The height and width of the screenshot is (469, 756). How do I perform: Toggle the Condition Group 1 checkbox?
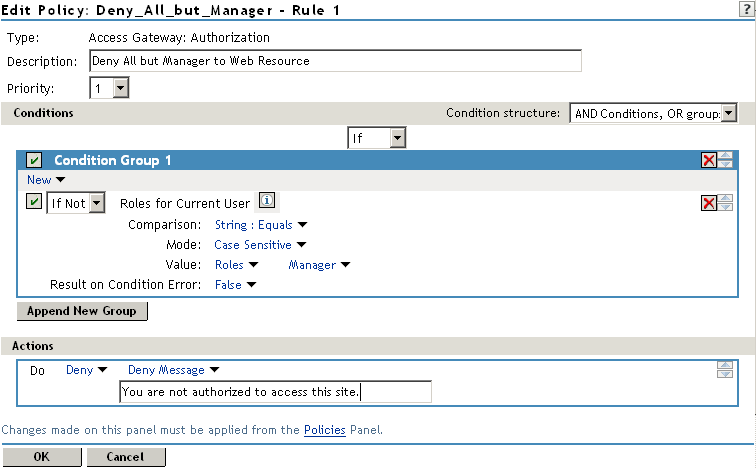(x=34, y=160)
